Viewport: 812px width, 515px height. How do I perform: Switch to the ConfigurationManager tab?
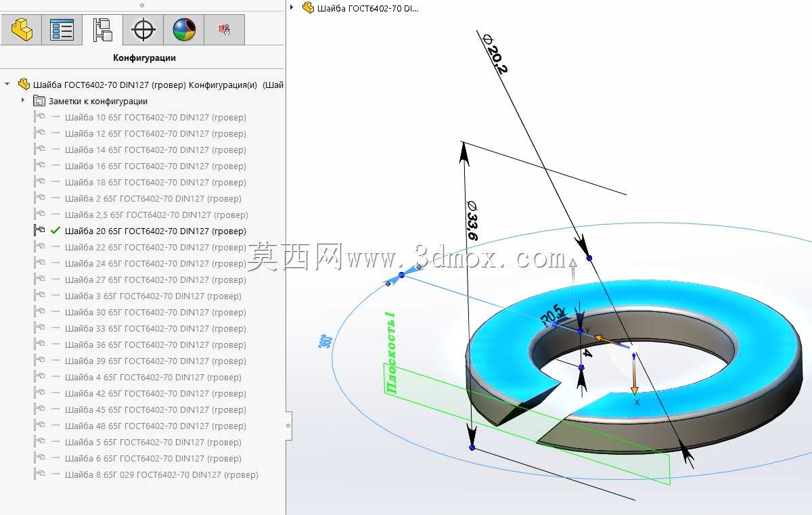(103, 30)
